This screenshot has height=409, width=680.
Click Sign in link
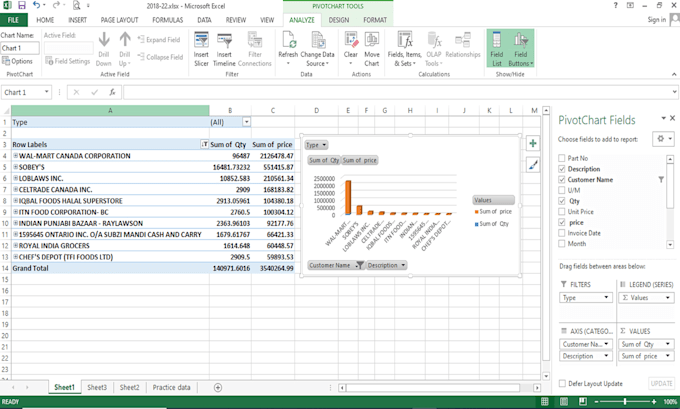point(657,20)
